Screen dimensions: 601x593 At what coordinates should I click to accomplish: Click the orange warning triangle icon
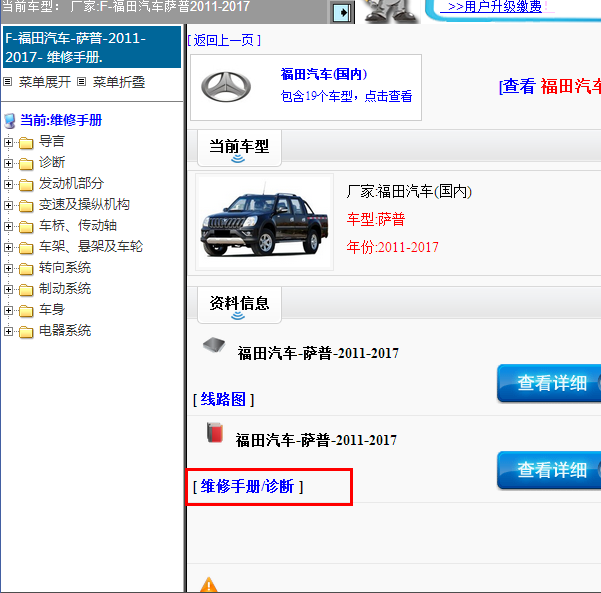(209, 585)
